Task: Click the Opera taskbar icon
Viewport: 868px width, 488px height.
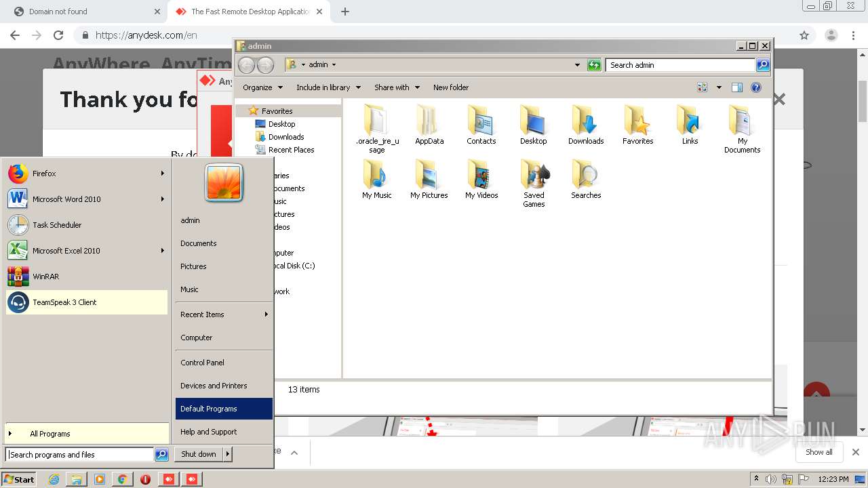Action: tap(145, 479)
